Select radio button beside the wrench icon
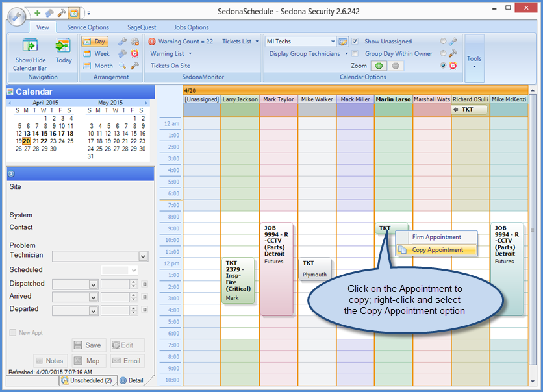The image size is (543, 392). click(443, 42)
